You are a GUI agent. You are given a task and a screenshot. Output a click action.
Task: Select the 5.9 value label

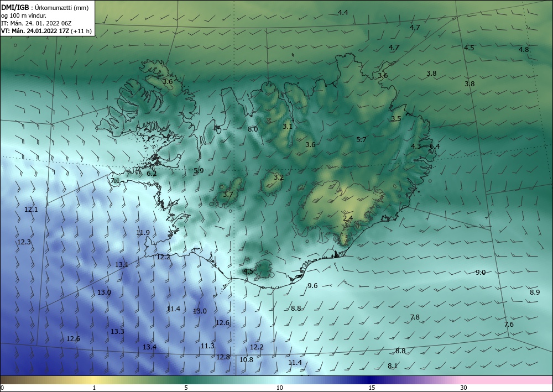coord(199,171)
